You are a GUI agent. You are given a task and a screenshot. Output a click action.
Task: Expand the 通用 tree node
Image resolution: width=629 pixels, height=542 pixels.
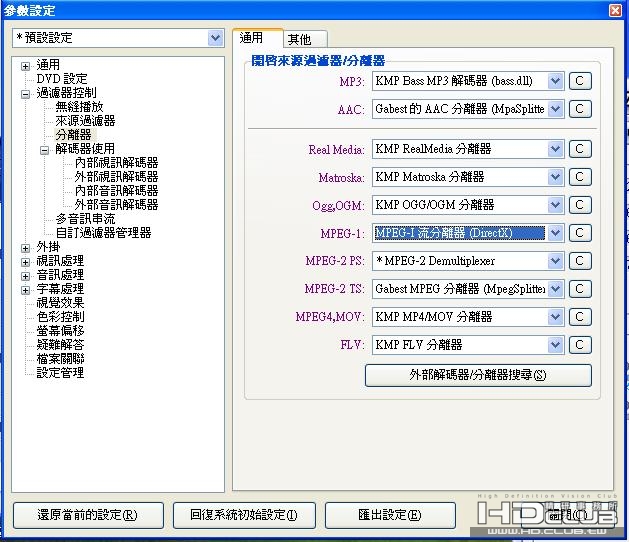pos(25,66)
